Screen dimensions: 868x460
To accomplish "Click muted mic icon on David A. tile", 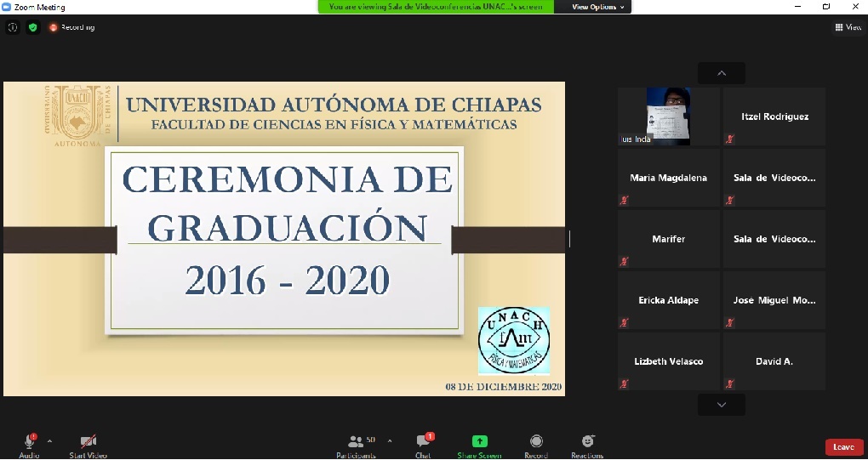I will [x=730, y=383].
